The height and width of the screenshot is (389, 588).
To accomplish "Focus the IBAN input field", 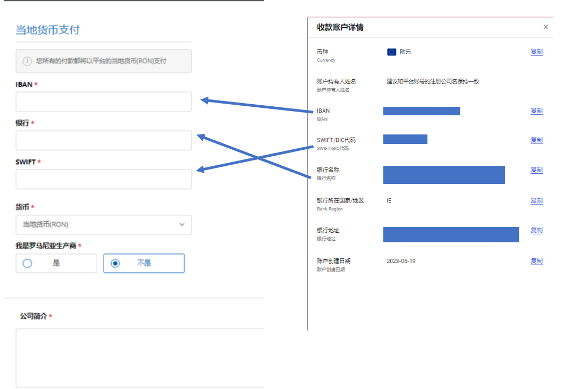I will coord(103,102).
